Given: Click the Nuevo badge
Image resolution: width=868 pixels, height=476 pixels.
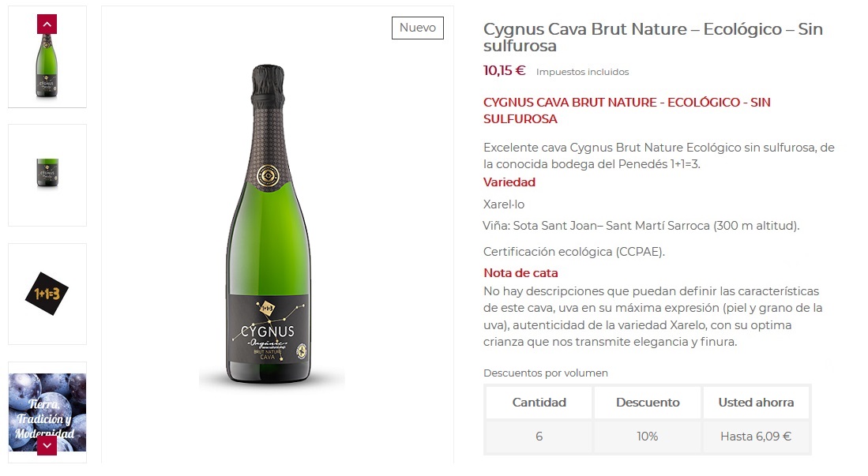Looking at the screenshot, I should pos(418,28).
